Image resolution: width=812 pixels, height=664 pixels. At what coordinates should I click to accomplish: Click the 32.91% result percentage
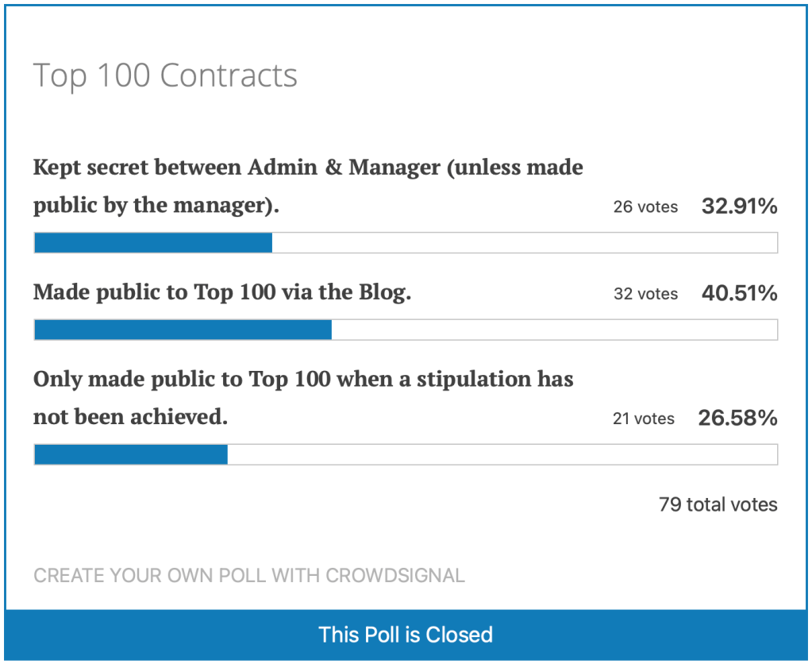point(739,207)
